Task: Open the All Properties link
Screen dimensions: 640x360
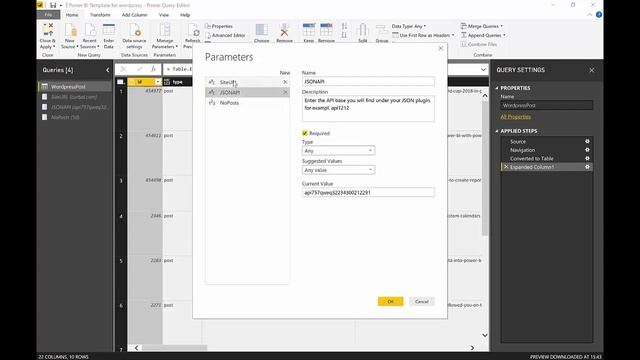Action: pyautogui.click(x=516, y=117)
